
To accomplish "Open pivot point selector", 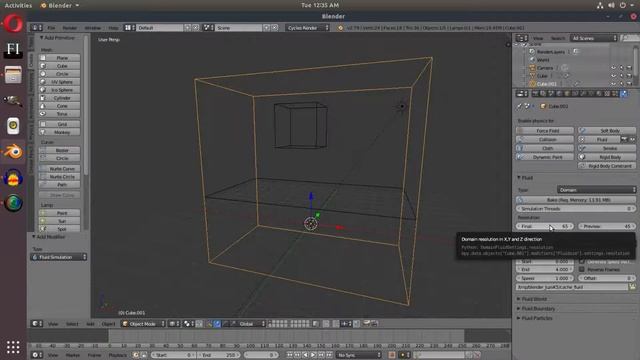I will pos(188,324).
